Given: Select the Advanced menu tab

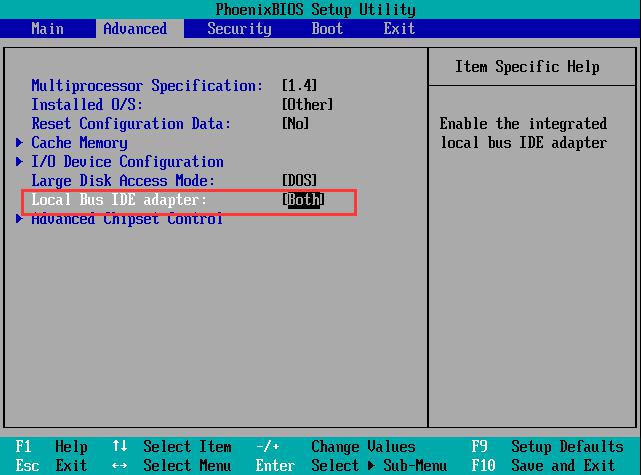Looking at the screenshot, I should 135,29.
